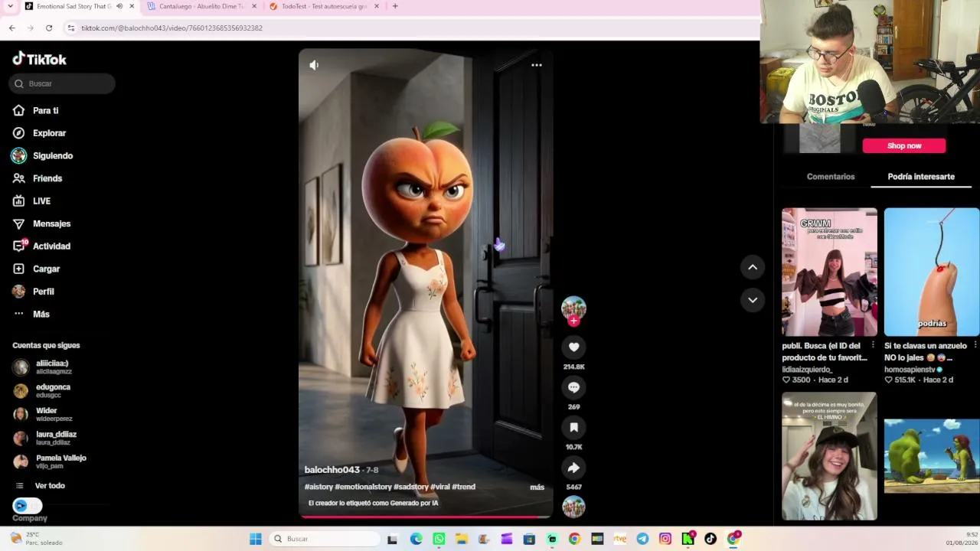
Task: Reload the page
Action: coord(49,28)
